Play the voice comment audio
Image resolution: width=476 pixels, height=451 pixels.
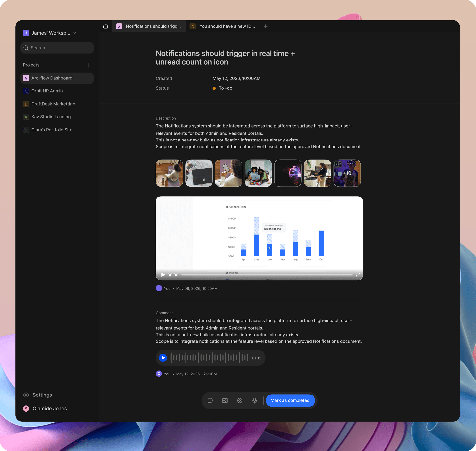click(163, 358)
